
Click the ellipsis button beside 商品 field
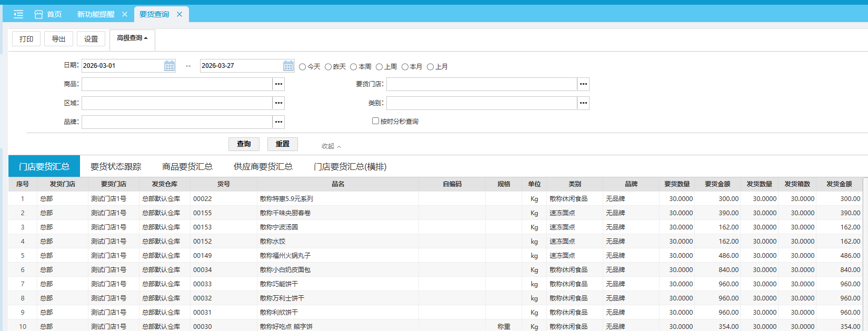278,84
